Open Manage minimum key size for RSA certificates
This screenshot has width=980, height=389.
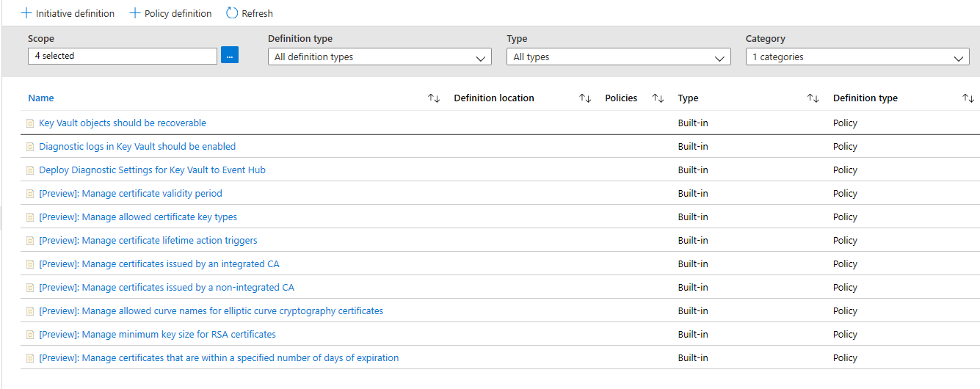click(157, 335)
